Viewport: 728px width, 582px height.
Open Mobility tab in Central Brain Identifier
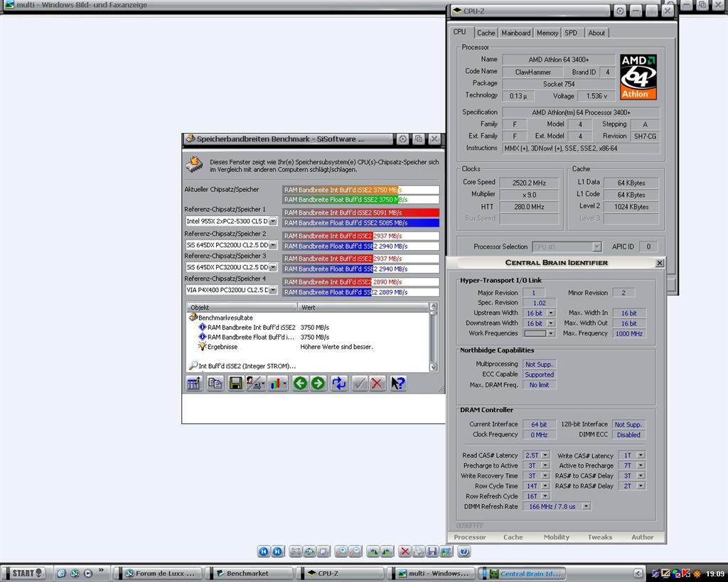(556, 537)
